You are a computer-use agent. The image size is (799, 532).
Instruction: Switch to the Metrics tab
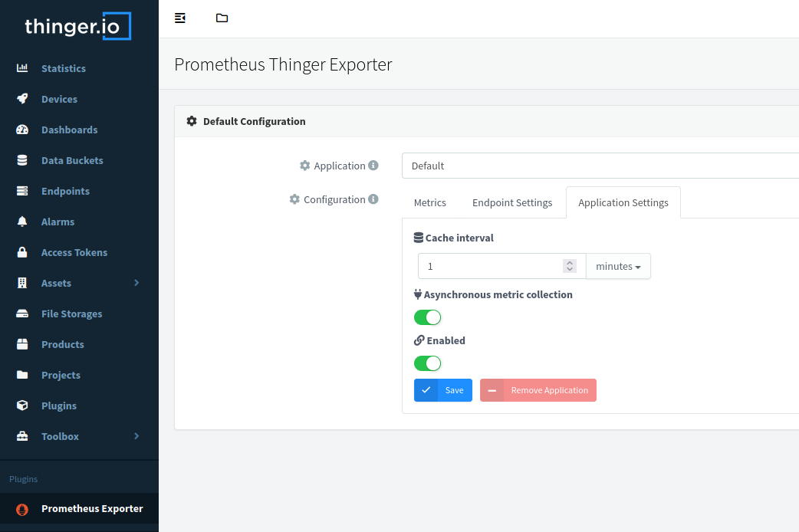(x=429, y=202)
